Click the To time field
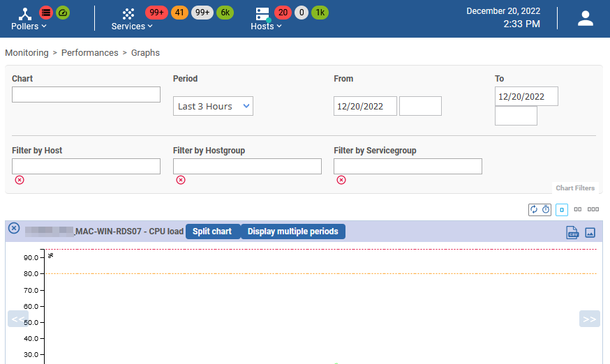This screenshot has height=364, width=610. point(516,116)
